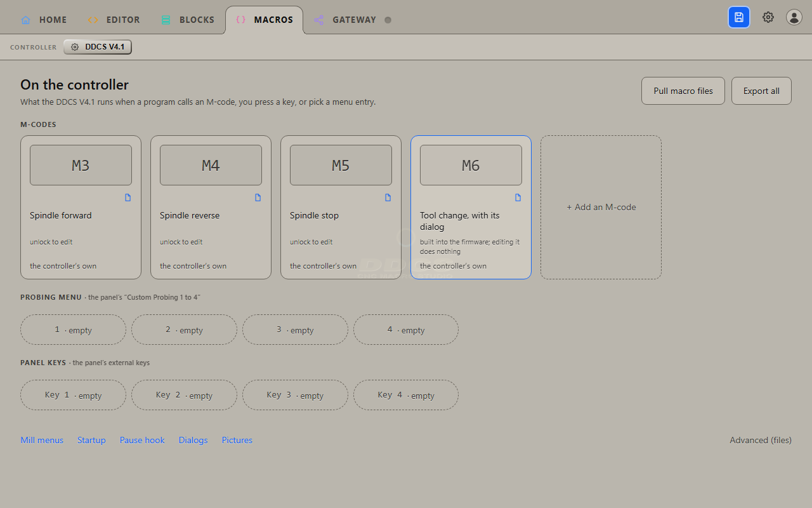
Task: Select the M3 code label box
Action: tap(81, 165)
